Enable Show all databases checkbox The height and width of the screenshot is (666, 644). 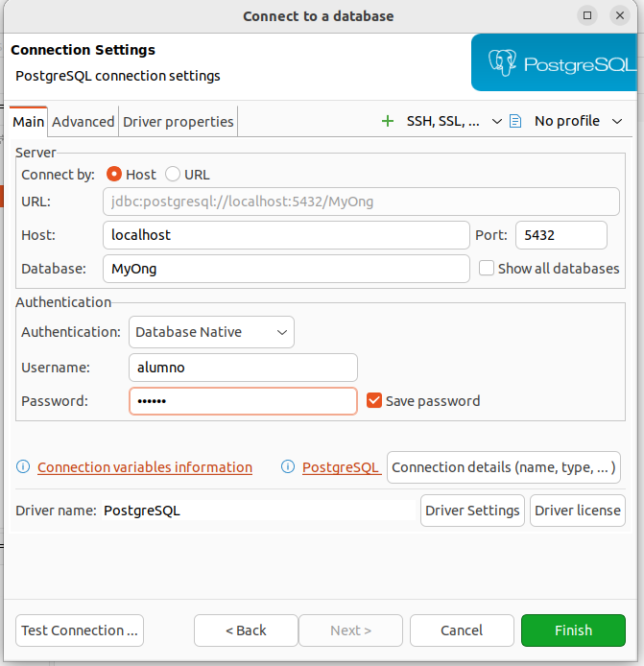[487, 269]
